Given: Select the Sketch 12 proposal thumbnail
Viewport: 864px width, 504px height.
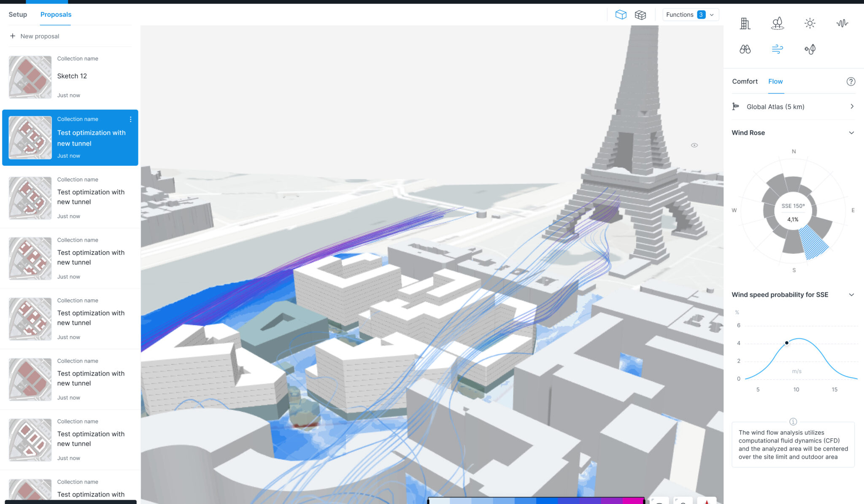Looking at the screenshot, I should tap(30, 77).
